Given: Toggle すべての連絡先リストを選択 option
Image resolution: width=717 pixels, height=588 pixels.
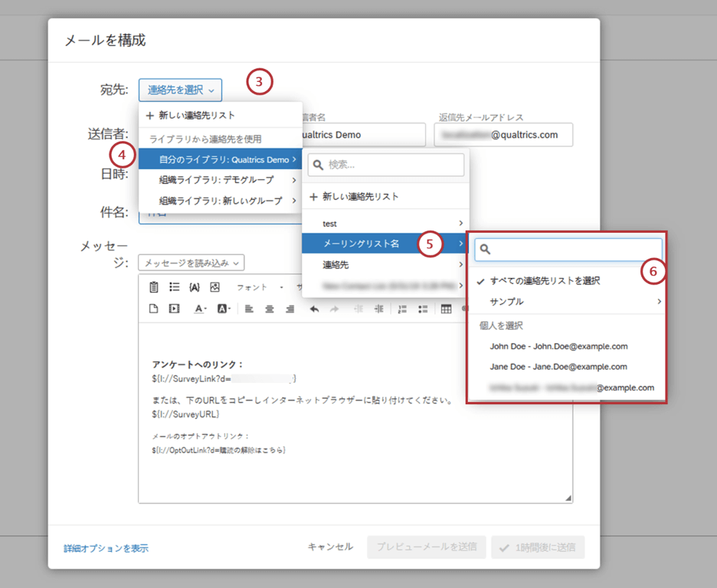Looking at the screenshot, I should [566, 281].
